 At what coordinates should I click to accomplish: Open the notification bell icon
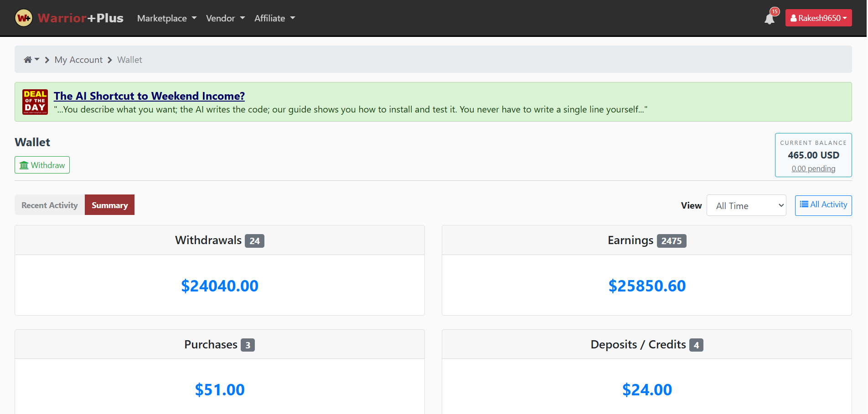pyautogui.click(x=769, y=19)
